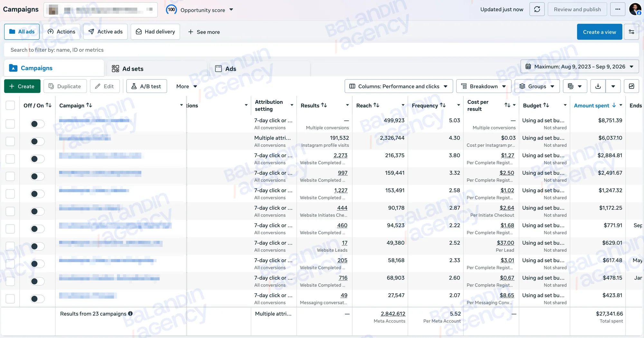
Task: Sort by Campaign name arrows
Action: click(x=89, y=105)
